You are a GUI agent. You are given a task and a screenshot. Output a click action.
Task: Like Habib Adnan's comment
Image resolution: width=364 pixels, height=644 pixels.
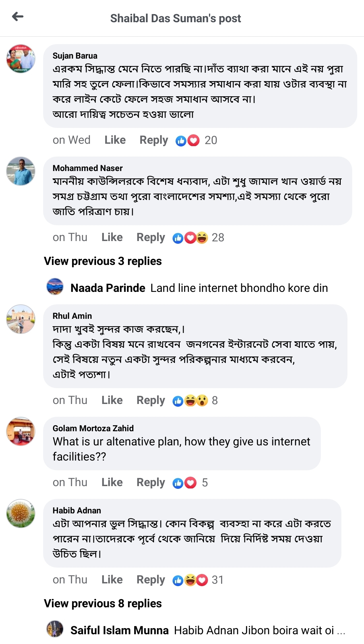tap(112, 580)
